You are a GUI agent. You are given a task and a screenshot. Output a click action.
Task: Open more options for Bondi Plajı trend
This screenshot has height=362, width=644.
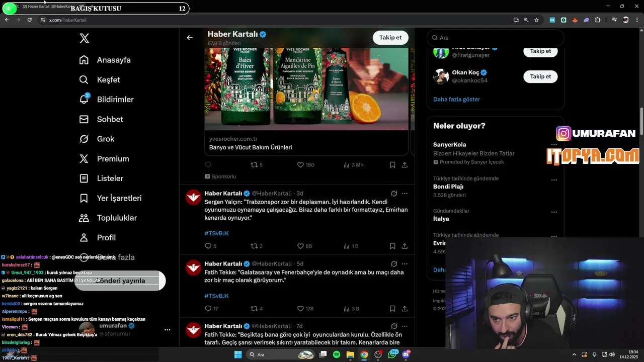[x=554, y=179]
